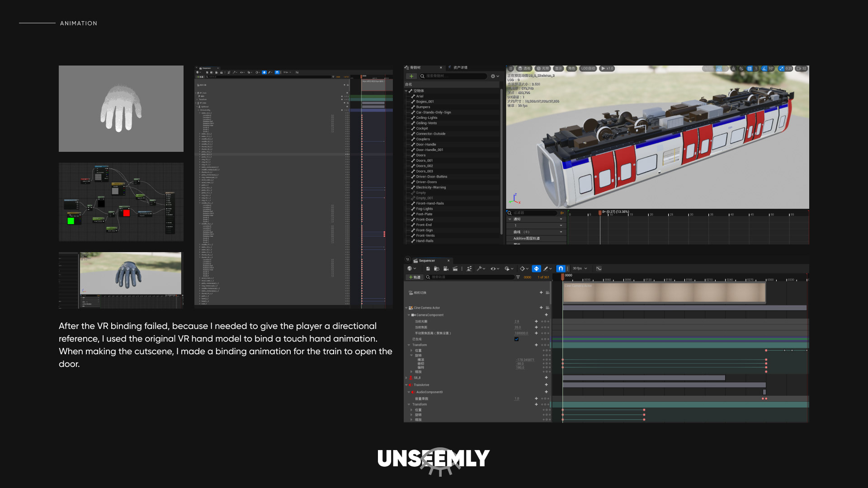Click the Render Movie clapperboard icon
This screenshot has width=868, height=488.
coord(455,268)
